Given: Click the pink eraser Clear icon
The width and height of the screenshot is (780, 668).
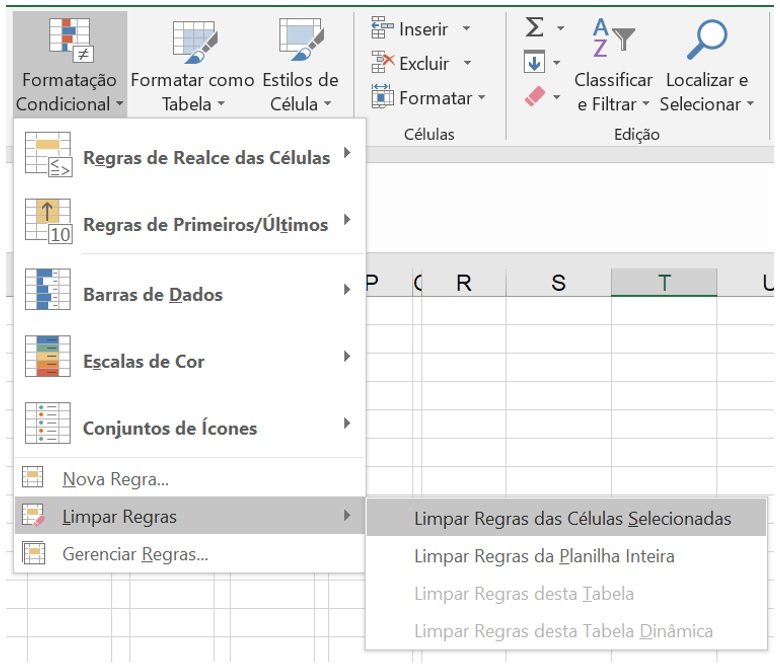Looking at the screenshot, I should [535, 97].
